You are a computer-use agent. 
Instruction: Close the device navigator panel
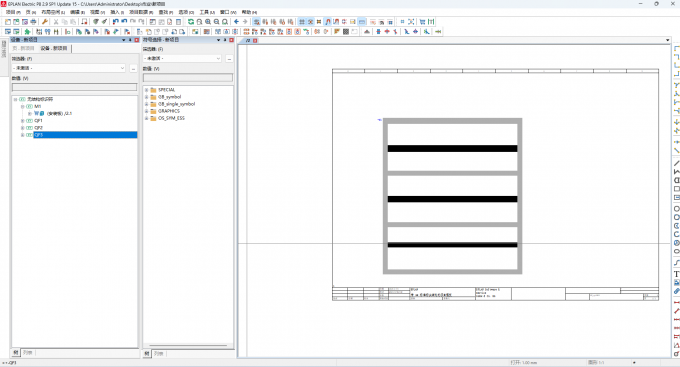pyautogui.click(x=137, y=40)
